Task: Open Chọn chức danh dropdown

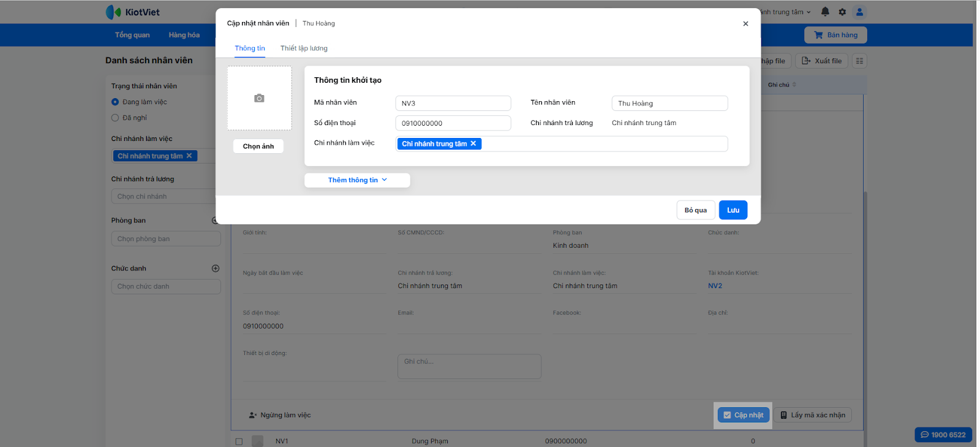Action: pos(165,286)
